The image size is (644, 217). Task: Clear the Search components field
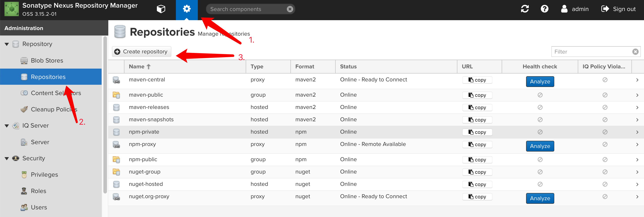coord(290,9)
